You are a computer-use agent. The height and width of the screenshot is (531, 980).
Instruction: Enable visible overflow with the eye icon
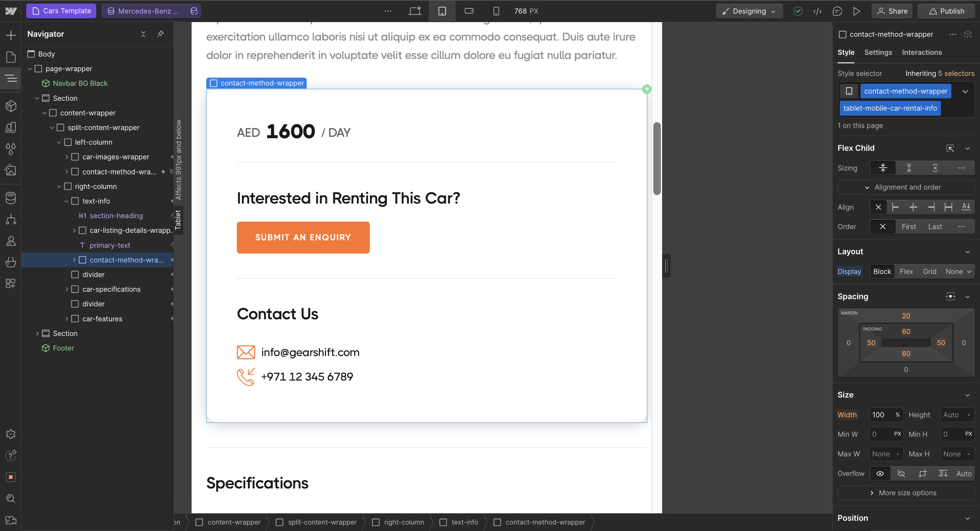pos(880,473)
